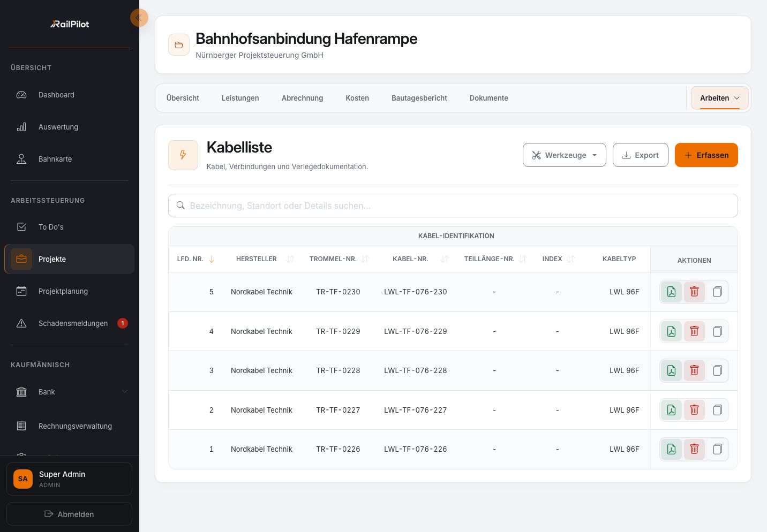Sort table by Kabel-Nr. column

445,259
